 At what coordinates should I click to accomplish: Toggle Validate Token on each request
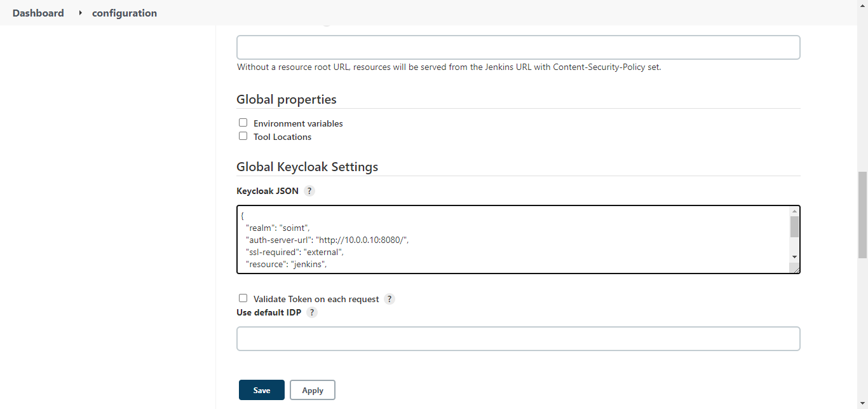point(243,298)
